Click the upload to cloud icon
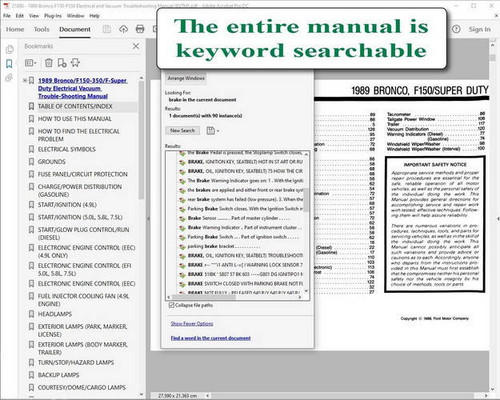 [123, 29]
